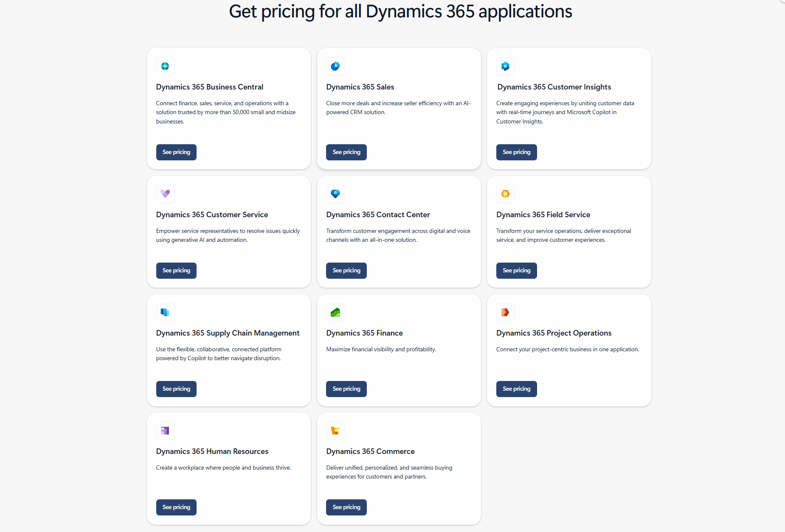
Task: Click the Project Operations icon
Action: click(505, 312)
